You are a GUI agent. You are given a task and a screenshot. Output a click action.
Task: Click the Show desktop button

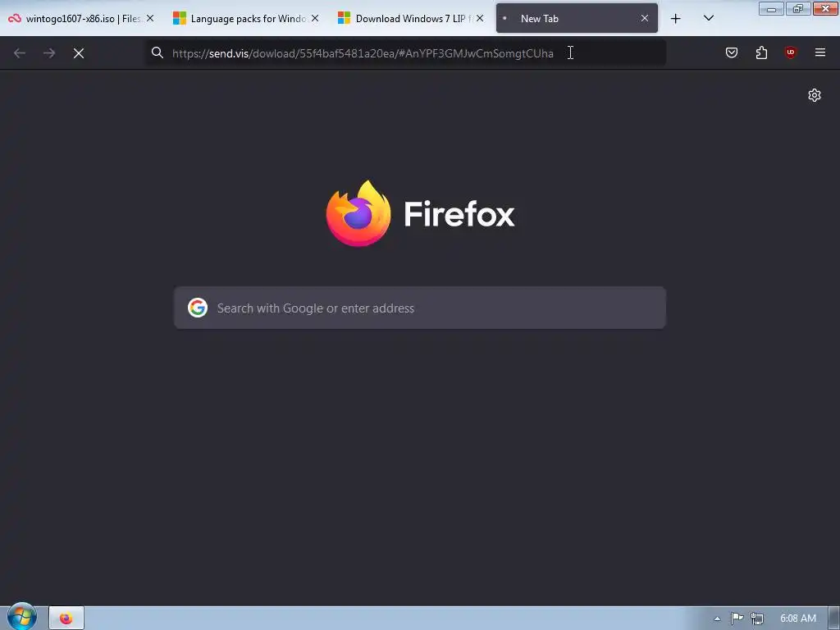click(834, 619)
